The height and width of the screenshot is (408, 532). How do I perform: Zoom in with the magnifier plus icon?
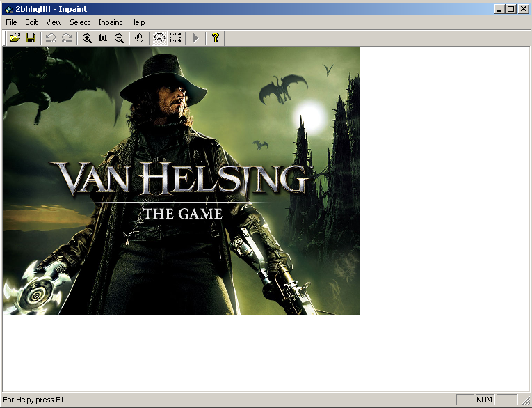coord(87,38)
